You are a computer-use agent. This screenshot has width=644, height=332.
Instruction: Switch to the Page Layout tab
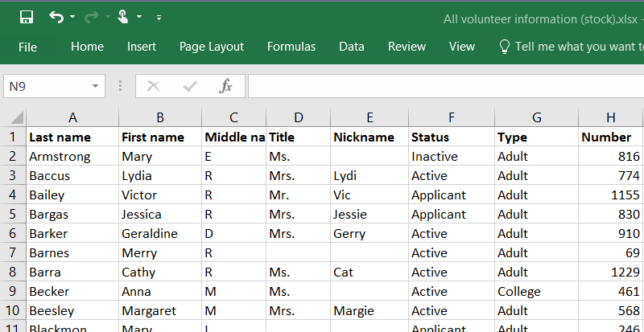tap(212, 47)
